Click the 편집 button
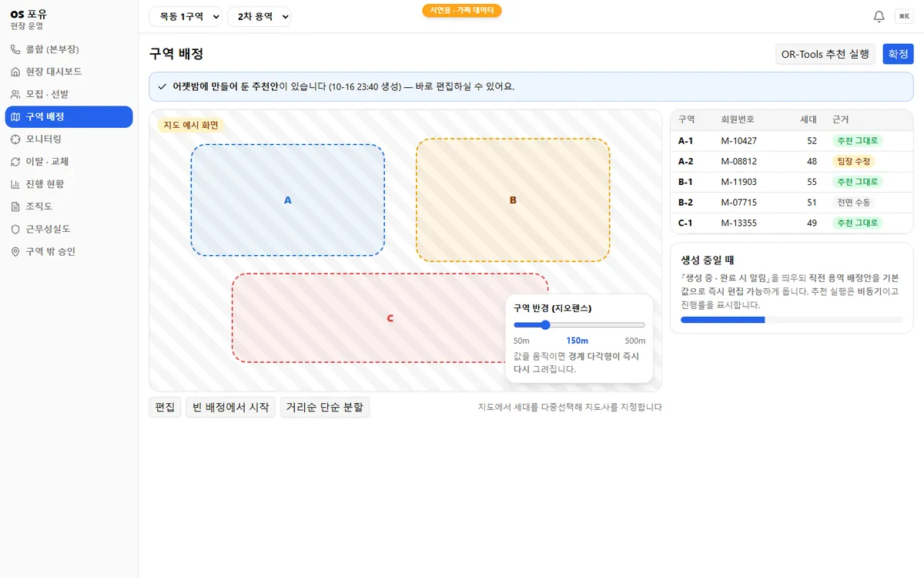924x578 pixels. click(165, 407)
